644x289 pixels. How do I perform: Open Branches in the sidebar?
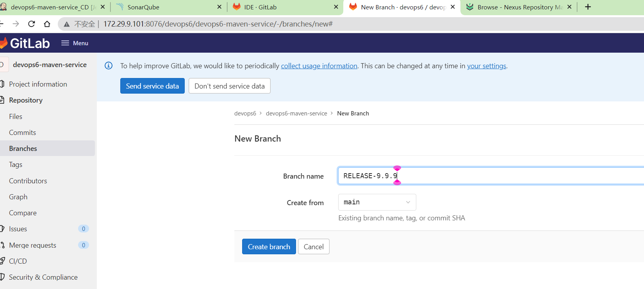click(23, 149)
